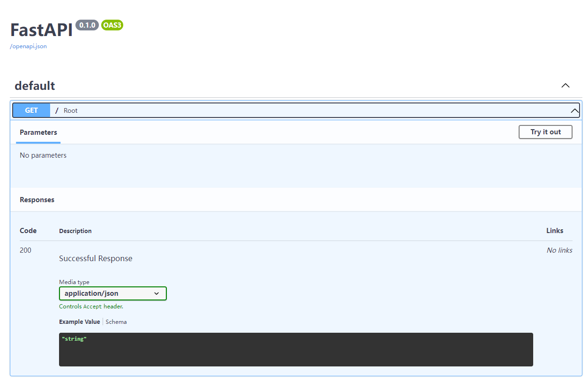Click the blue GET method badge

[x=31, y=110]
